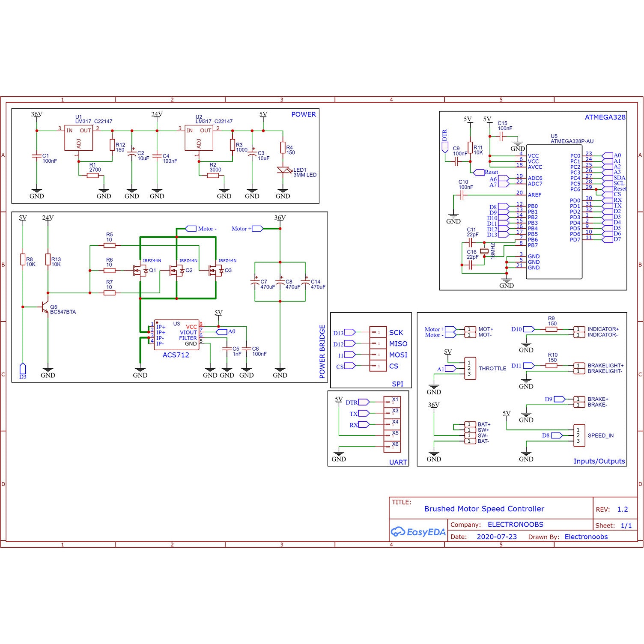Click the U1 LM317 regulator block
The width and height of the screenshot is (644, 644).
[x=78, y=137]
